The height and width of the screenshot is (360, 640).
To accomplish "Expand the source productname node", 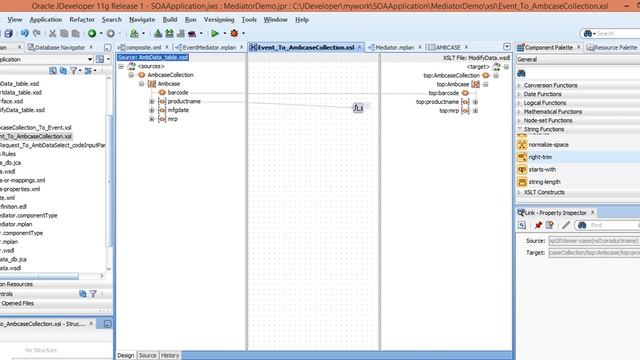I will (x=151, y=101).
